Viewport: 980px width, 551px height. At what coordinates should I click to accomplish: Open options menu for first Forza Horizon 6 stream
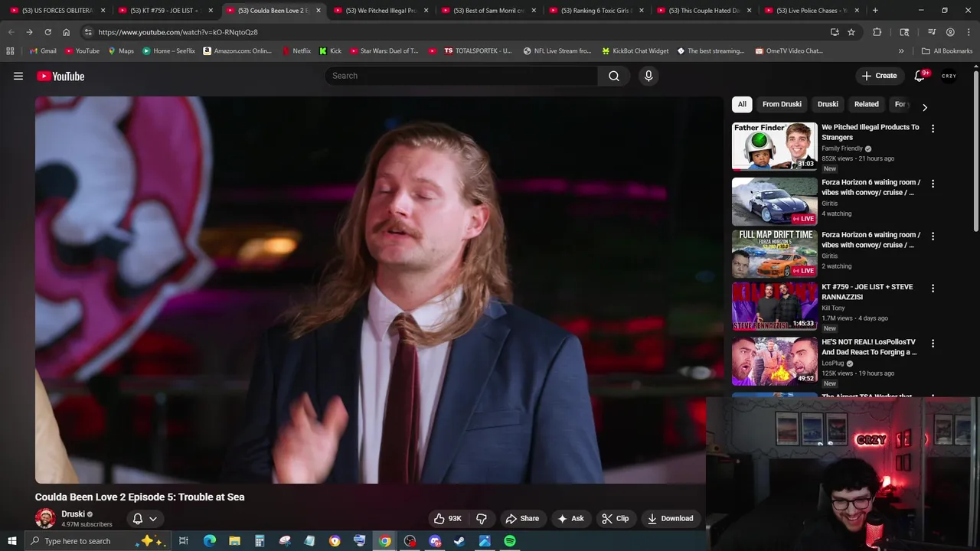pos(933,184)
